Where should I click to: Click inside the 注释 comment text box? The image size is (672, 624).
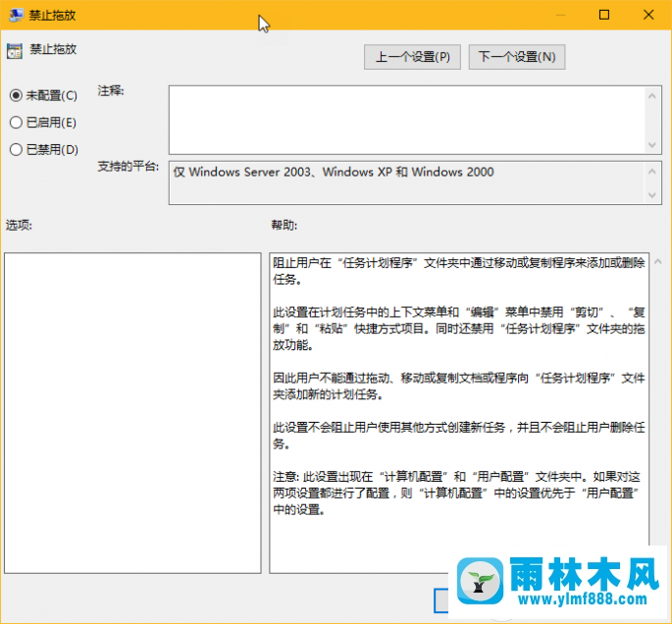pyautogui.click(x=407, y=120)
